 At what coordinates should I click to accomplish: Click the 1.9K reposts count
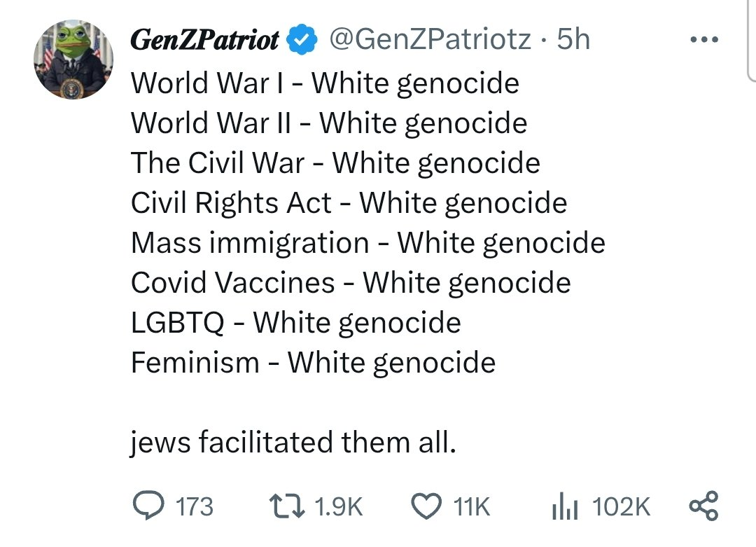(339, 506)
